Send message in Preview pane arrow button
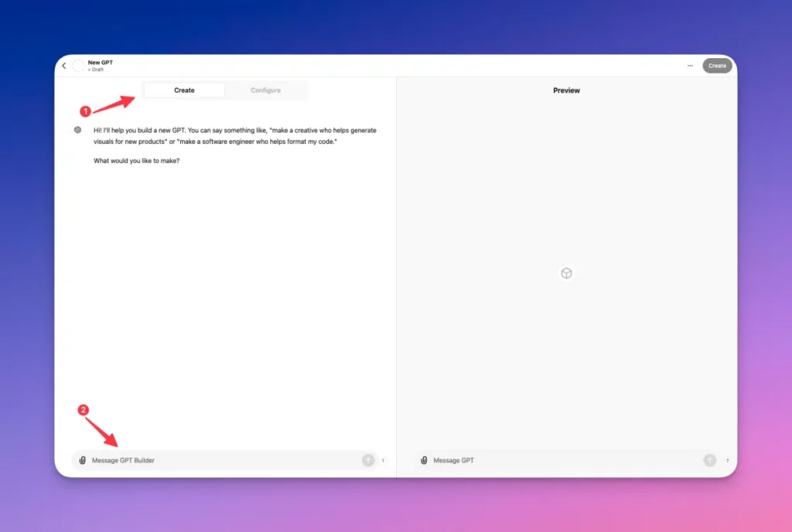 click(x=710, y=460)
